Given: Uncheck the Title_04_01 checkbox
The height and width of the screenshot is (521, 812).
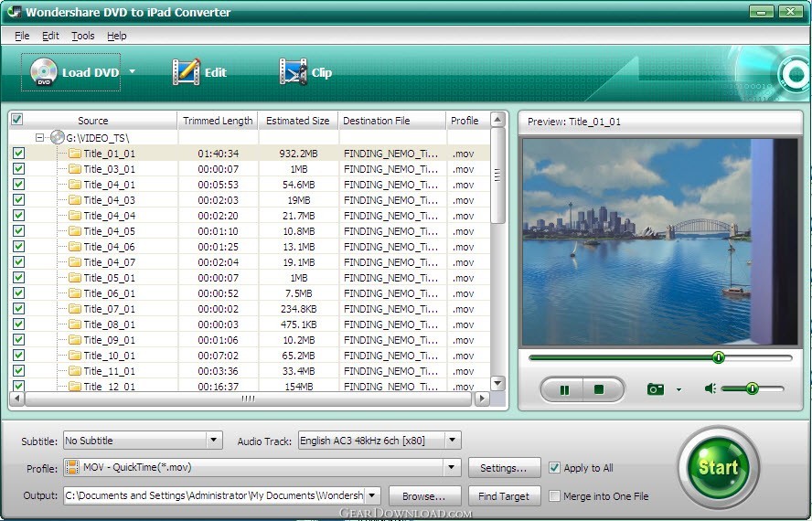Looking at the screenshot, I should pos(18,185).
